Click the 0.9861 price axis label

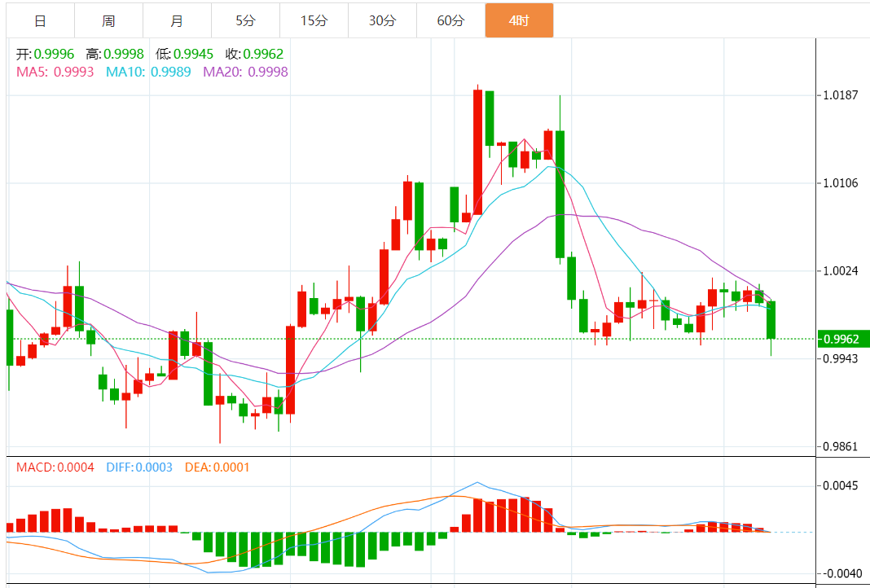click(841, 446)
